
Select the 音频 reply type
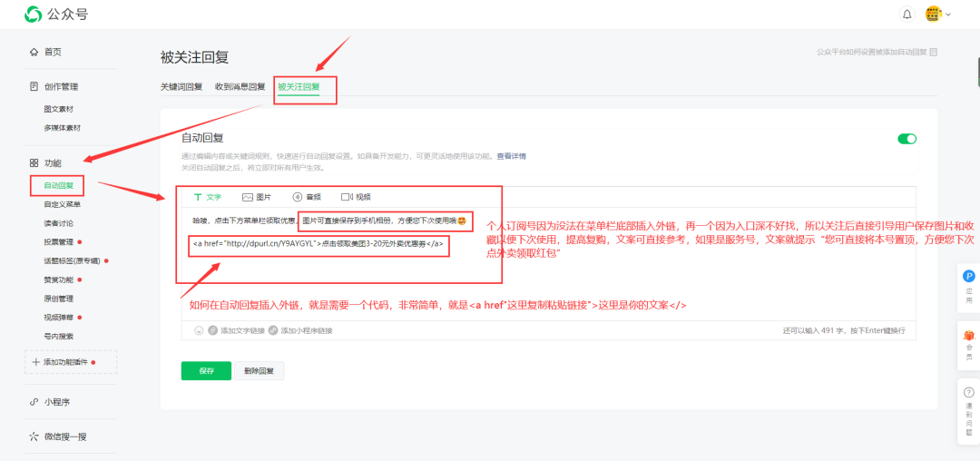click(x=306, y=197)
